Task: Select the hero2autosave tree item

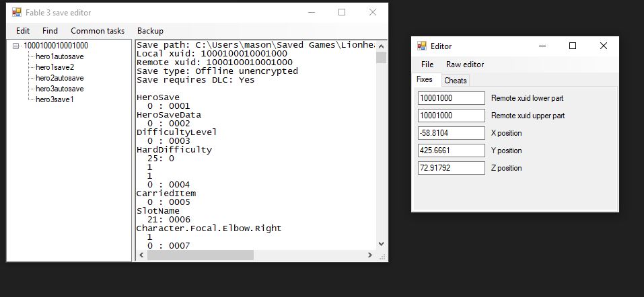Action: click(x=59, y=78)
